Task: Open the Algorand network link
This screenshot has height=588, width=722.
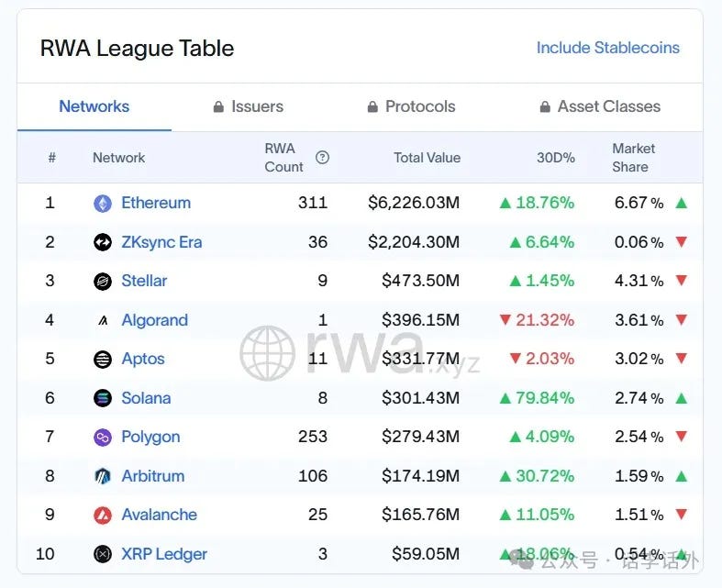Action: coord(155,320)
